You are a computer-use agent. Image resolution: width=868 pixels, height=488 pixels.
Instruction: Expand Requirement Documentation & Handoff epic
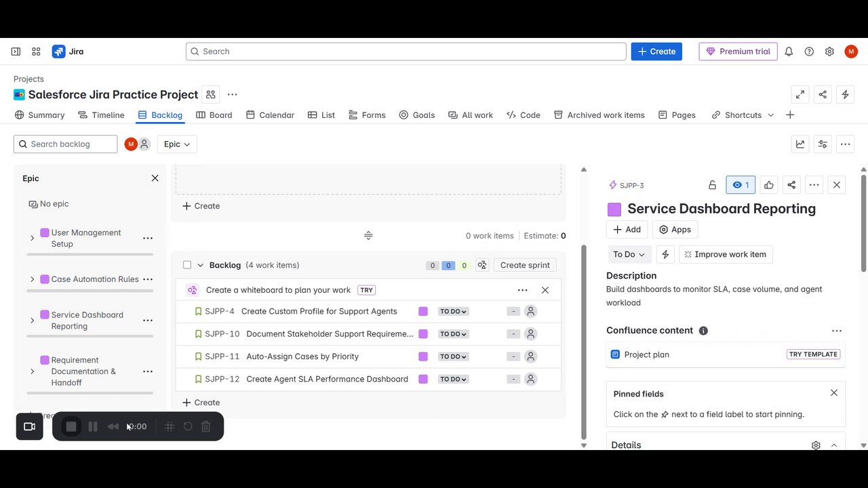pyautogui.click(x=32, y=371)
